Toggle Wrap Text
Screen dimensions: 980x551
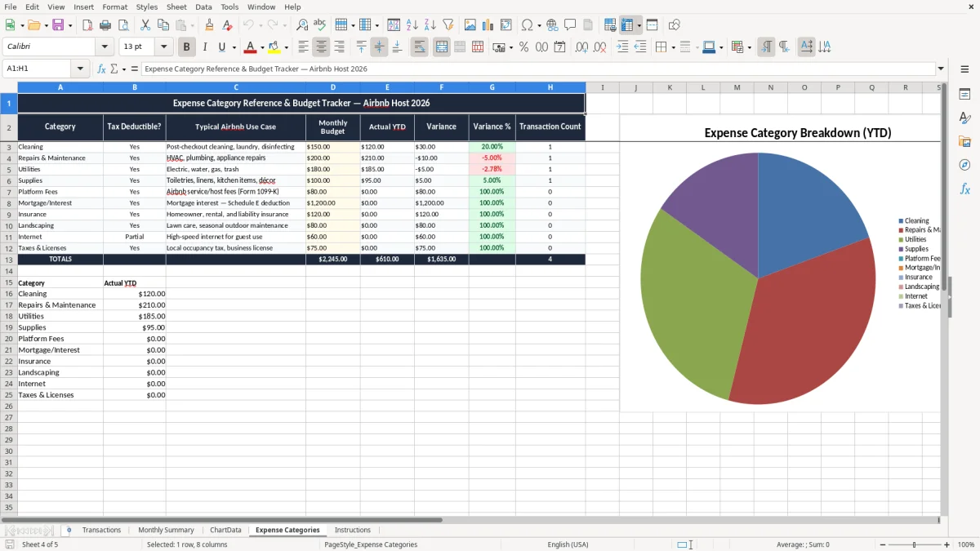pos(420,47)
